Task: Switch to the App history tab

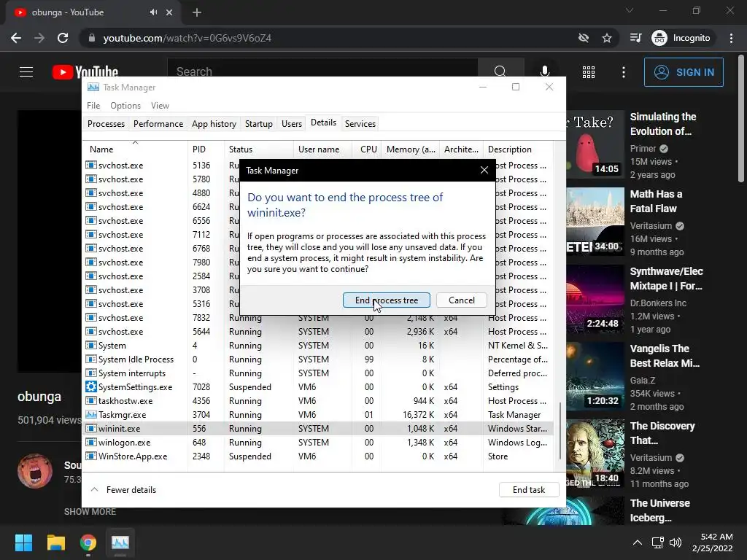Action: (214, 124)
